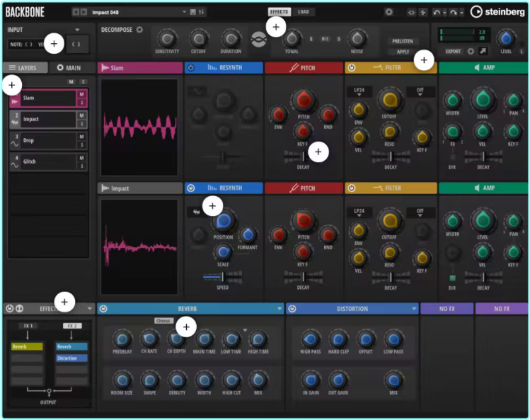Open the Effects header dropdown arrow
The height and width of the screenshot is (420, 530).
point(89,308)
